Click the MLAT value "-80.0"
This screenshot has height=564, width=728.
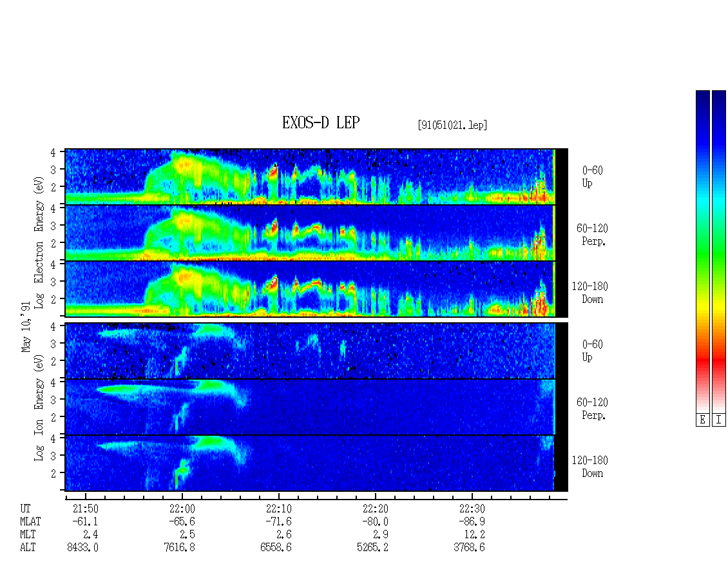point(375,521)
